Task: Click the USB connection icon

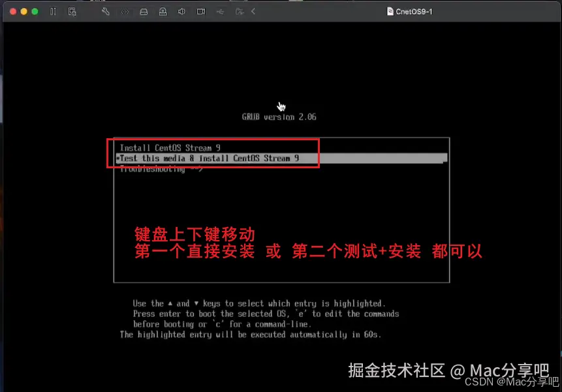Action: pyautogui.click(x=221, y=11)
